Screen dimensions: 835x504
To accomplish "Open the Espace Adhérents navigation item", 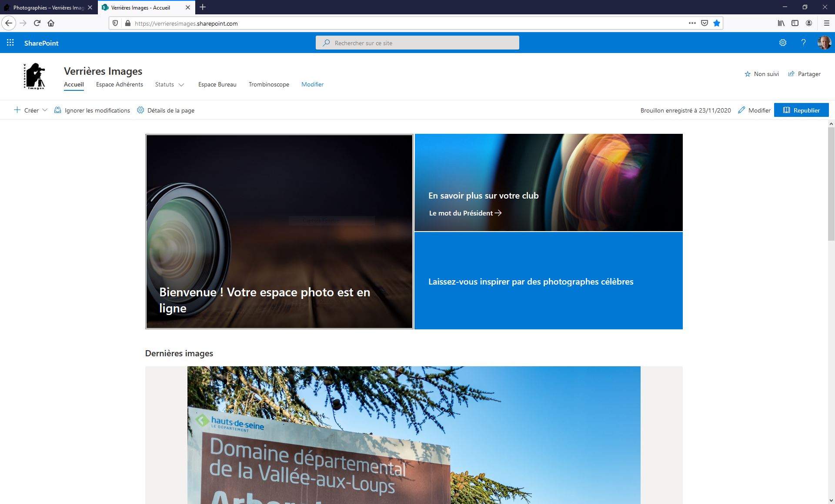I will pyautogui.click(x=120, y=84).
